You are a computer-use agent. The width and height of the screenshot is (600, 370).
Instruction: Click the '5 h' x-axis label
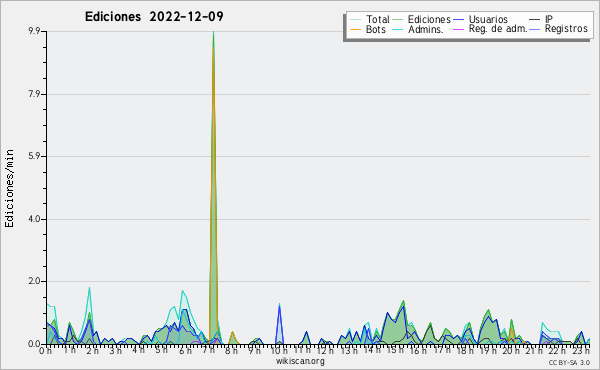161,350
